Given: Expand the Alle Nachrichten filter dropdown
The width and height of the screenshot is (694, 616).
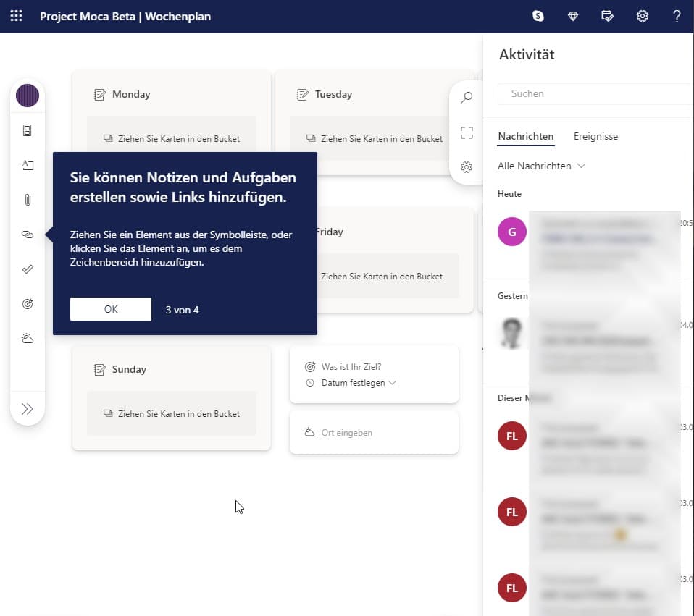Looking at the screenshot, I should pos(541,166).
